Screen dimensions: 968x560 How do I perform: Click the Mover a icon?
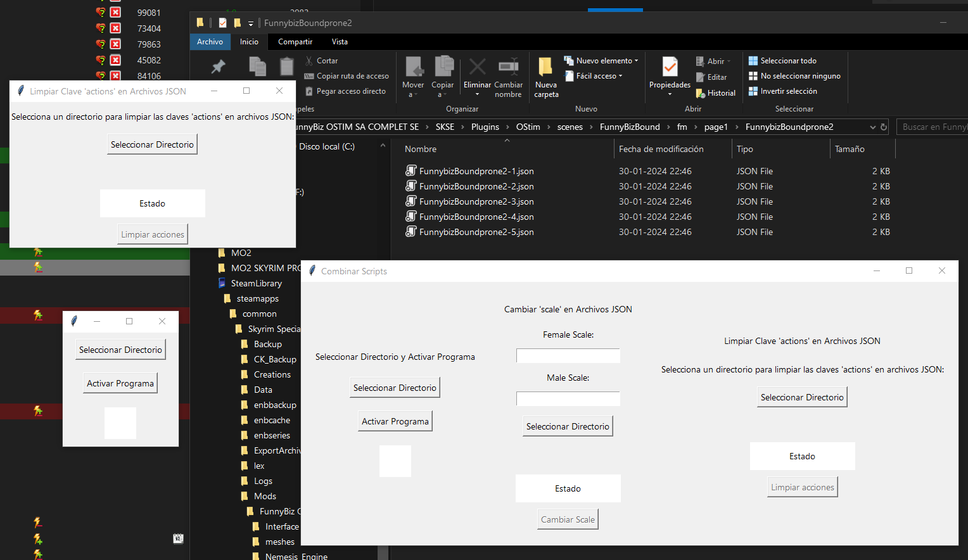pos(414,67)
